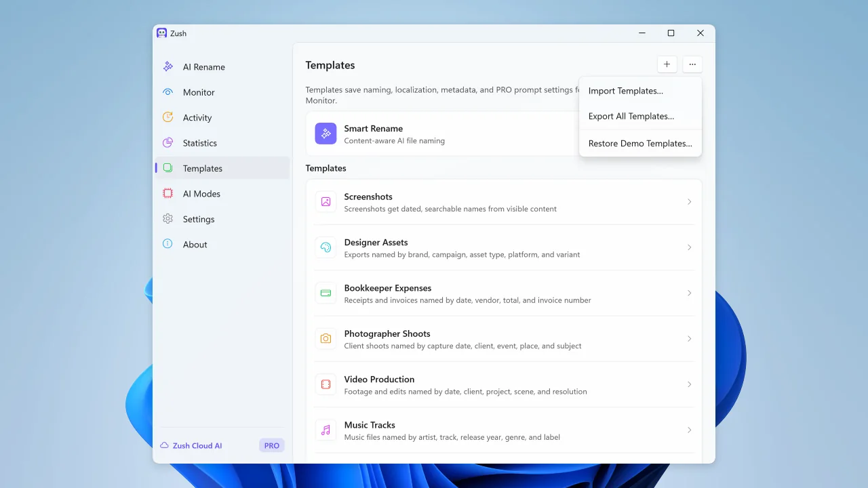Screen dimensions: 868x488
Task: Expand the Video Production template chevron
Action: tap(689, 384)
